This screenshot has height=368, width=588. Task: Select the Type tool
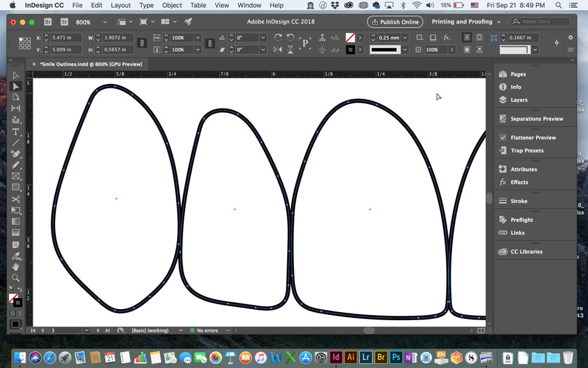point(15,132)
